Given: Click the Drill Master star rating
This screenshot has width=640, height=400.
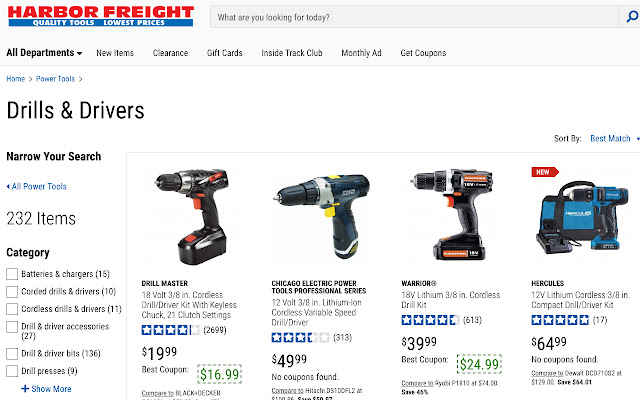Looking at the screenshot, I should pos(171,330).
